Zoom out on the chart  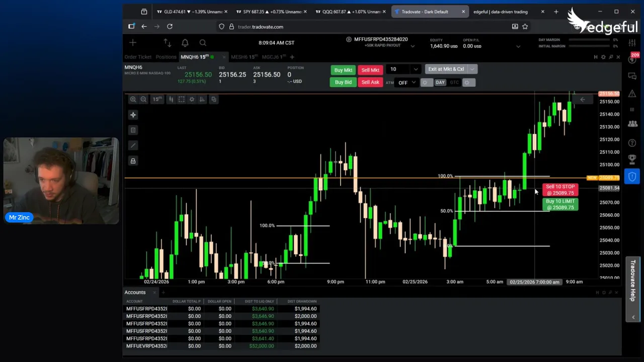pos(143,99)
